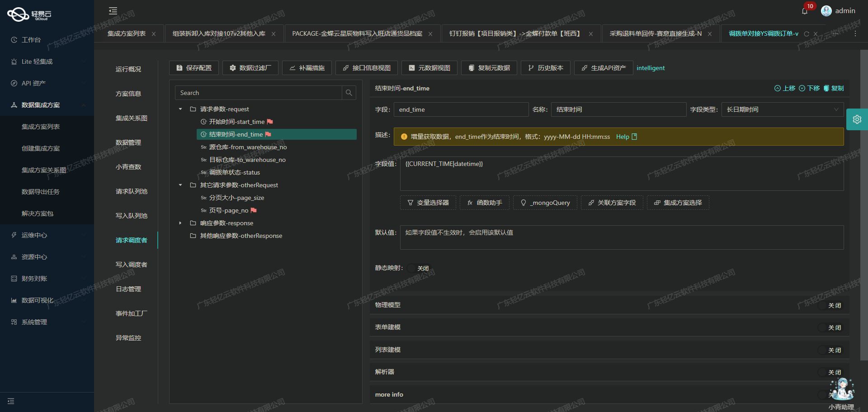Viewport: 868px width, 412px height.
Task: Collapse the 其它请求参数-otherRequest tree node
Action: pos(180,185)
